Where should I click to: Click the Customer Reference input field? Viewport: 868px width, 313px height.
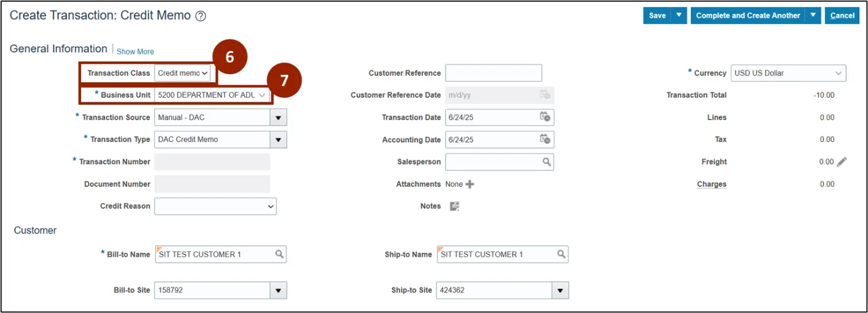[493, 73]
